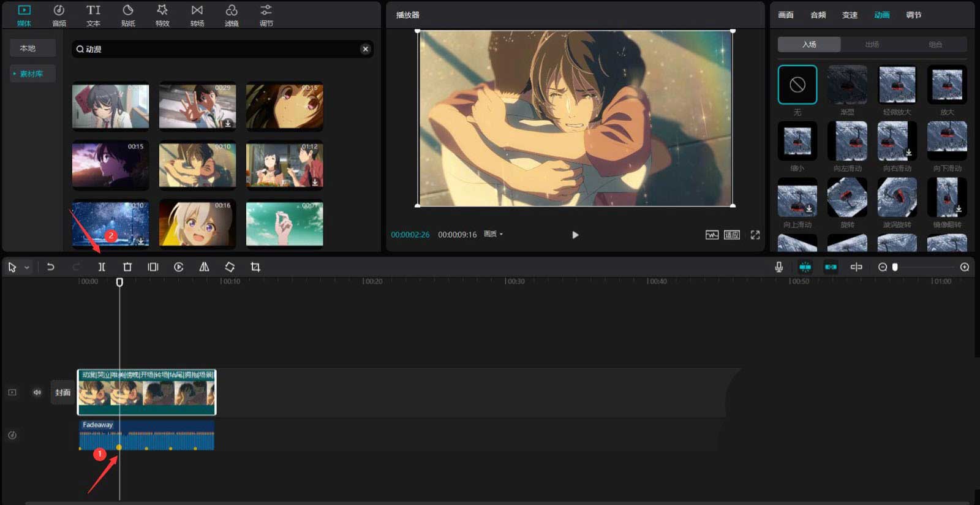Open the 滤镜 filters panel

pos(232,15)
